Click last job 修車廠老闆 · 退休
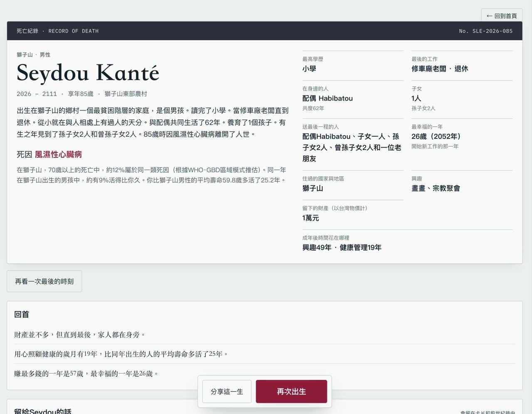This screenshot has height=414, width=532. click(440, 69)
